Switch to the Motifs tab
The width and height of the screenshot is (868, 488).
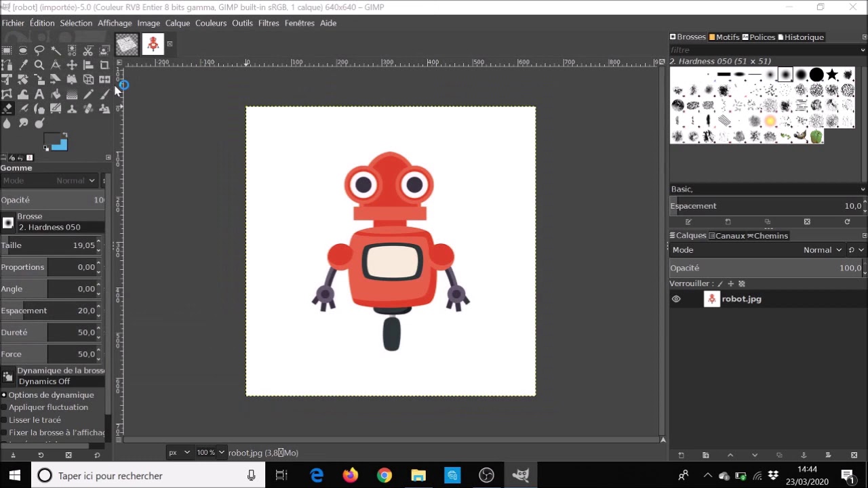tap(724, 37)
